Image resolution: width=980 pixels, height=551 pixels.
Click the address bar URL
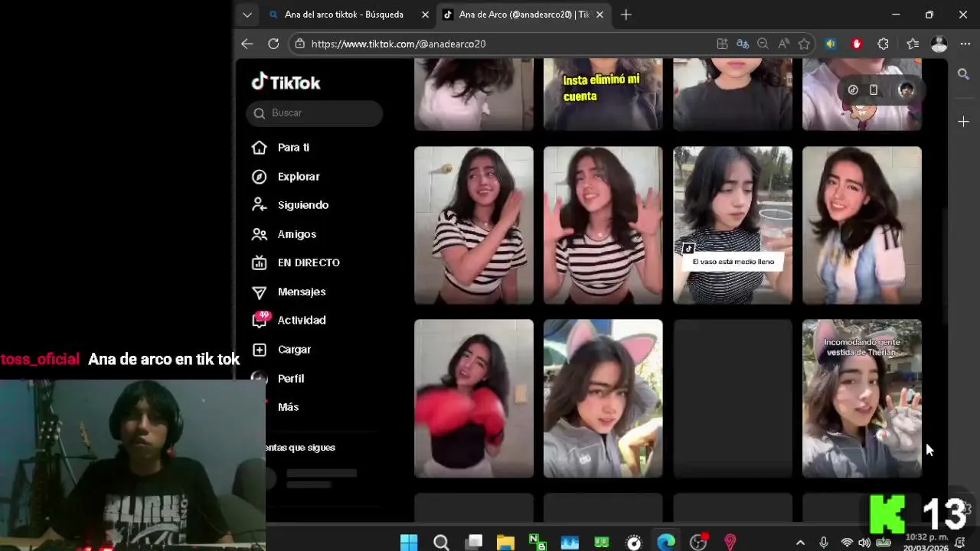398,44
